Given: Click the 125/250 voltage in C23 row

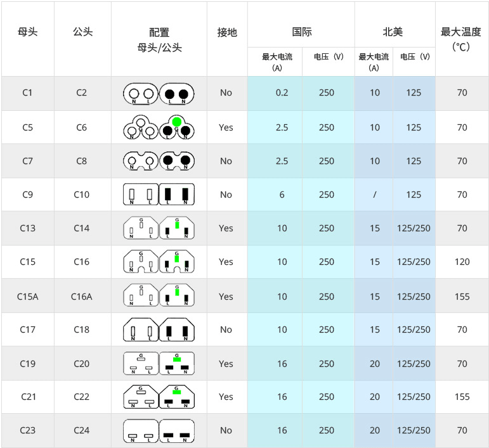Looking at the screenshot, I should [x=414, y=430].
